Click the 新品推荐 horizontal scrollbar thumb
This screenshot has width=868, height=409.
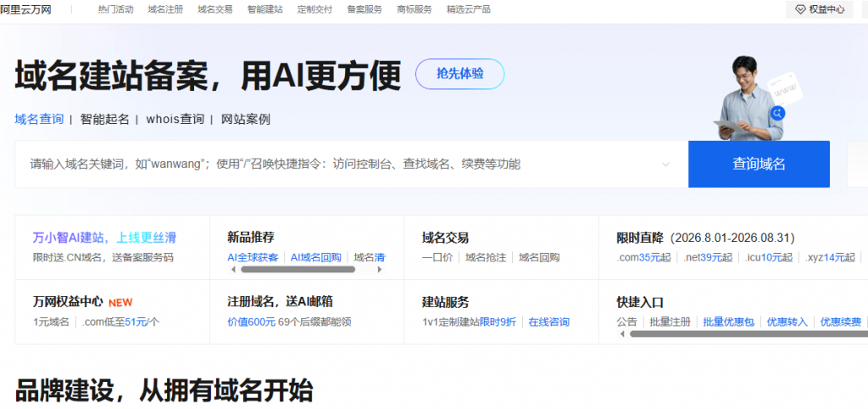click(x=298, y=269)
